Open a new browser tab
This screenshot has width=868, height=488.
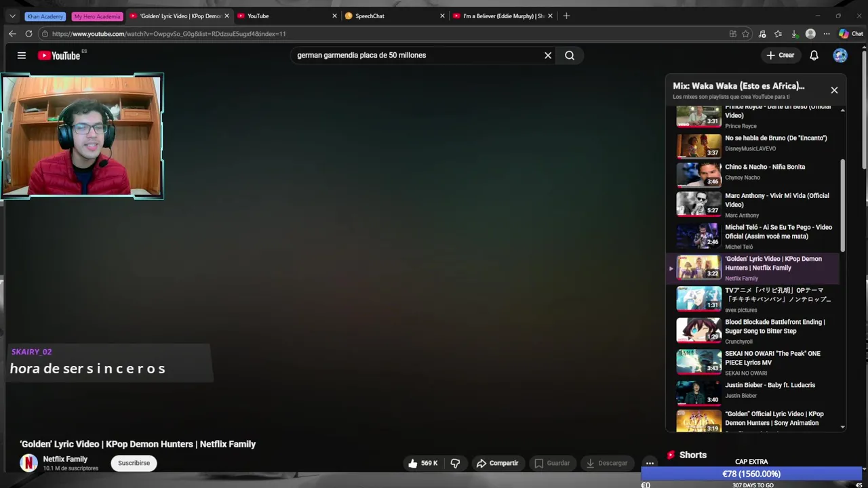[x=566, y=16]
